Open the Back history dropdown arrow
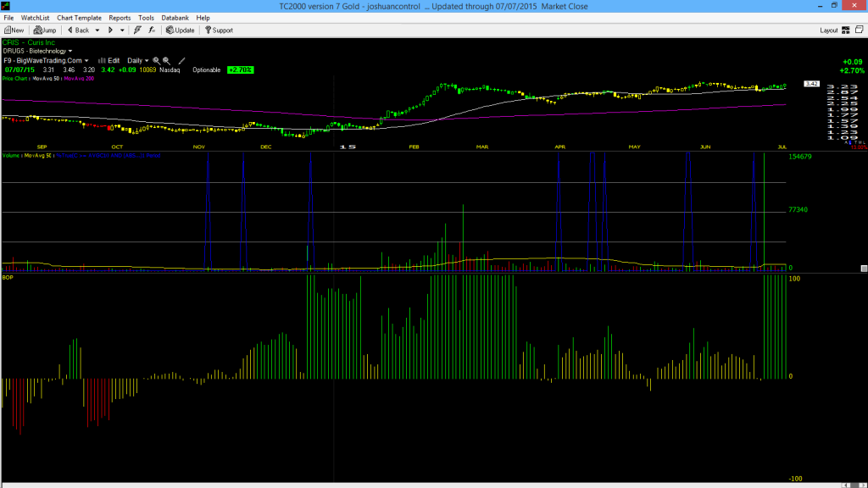The width and height of the screenshot is (868, 488). coord(97,30)
